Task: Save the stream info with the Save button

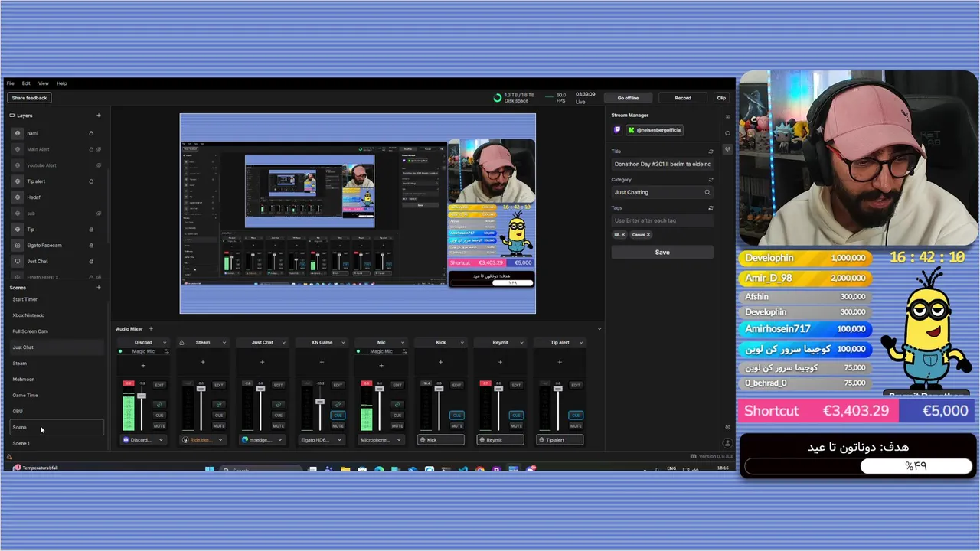Action: (662, 253)
